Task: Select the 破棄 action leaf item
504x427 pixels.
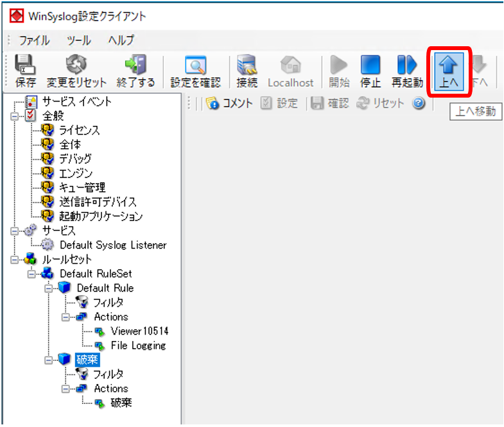Action: click(x=121, y=403)
